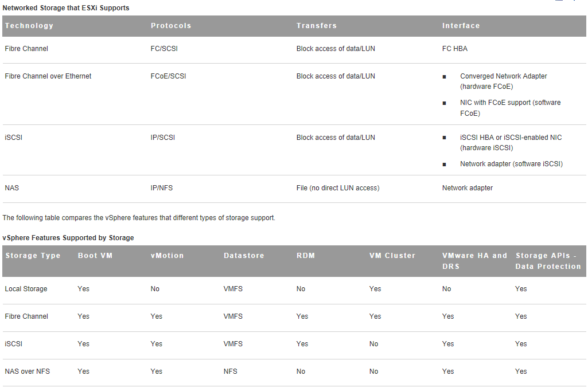This screenshot has width=588, height=391.
Task: Click vSphere Features Fibre Channel row's Datastore 'VMFS' cell
Action: coord(233,316)
